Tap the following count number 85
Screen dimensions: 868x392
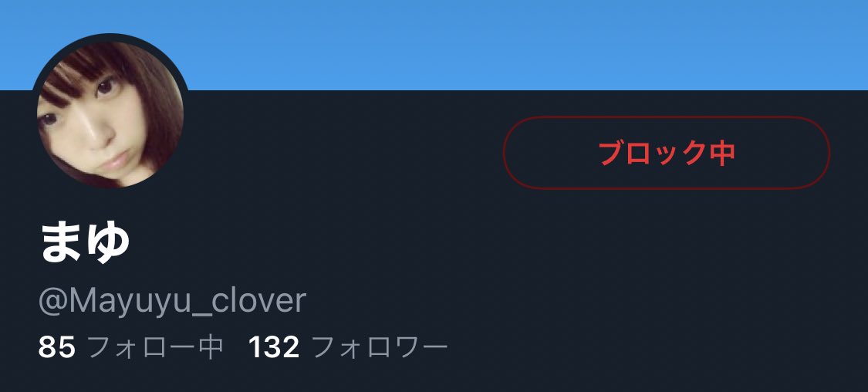(x=57, y=348)
